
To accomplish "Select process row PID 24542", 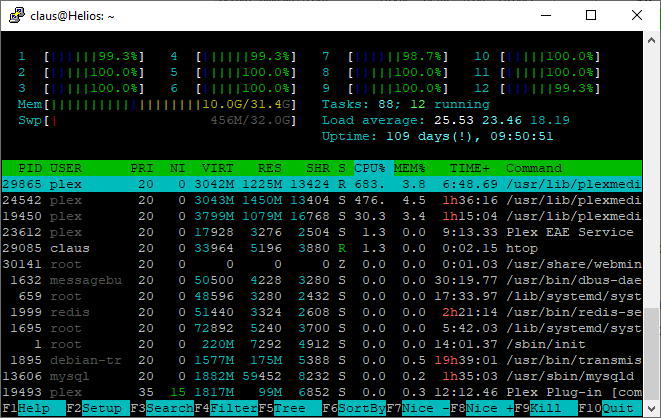I will click(x=322, y=200).
